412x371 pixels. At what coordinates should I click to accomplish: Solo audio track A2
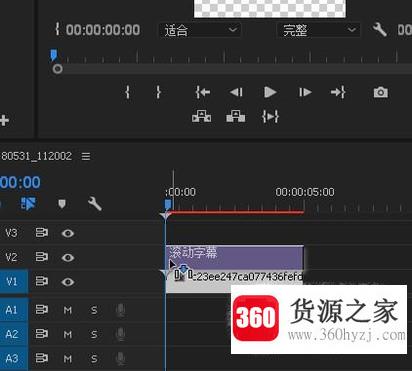[94, 334]
